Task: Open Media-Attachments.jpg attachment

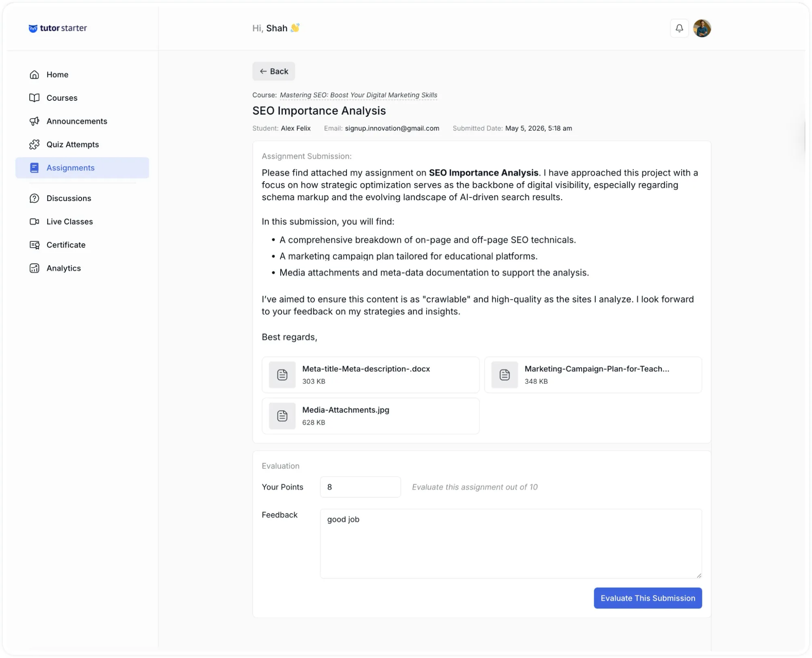Action: point(370,416)
